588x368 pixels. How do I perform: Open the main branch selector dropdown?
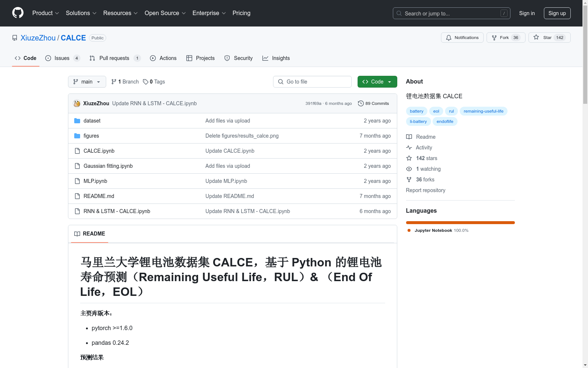click(87, 82)
